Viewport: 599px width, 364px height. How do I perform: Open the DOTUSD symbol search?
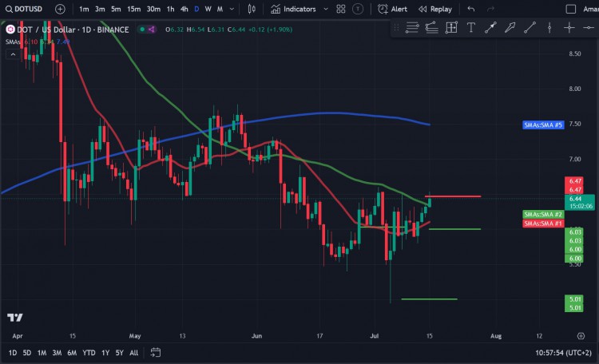(x=24, y=9)
